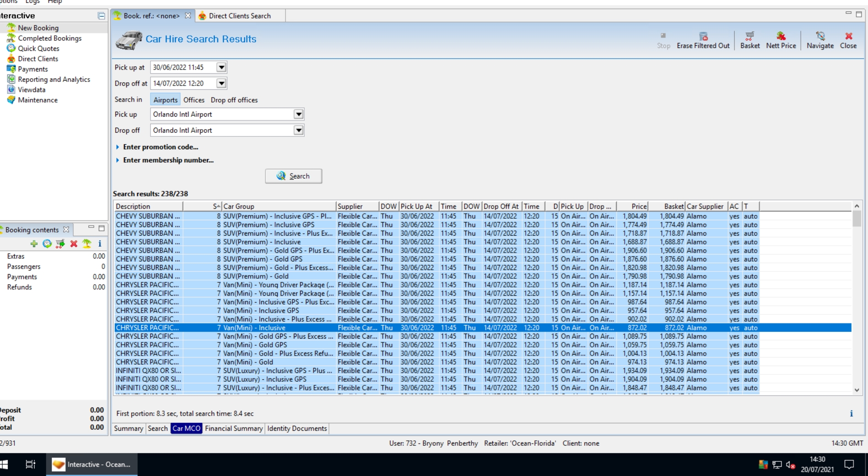Expand Enter membership number section
This screenshot has height=476, width=868.
[x=164, y=160]
